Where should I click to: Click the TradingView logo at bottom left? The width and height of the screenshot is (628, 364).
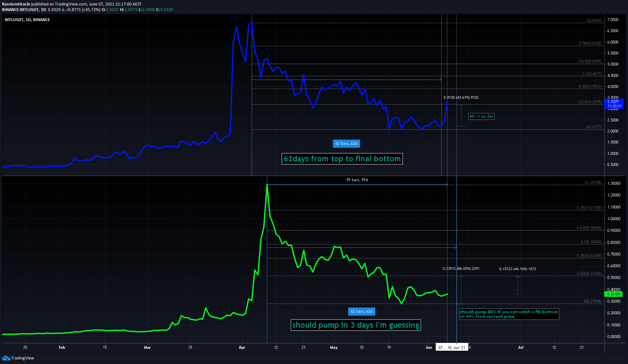[18, 358]
